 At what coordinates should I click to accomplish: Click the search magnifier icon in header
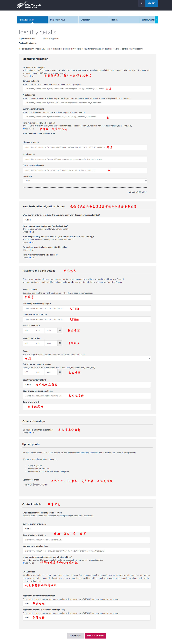tap(142, 3)
